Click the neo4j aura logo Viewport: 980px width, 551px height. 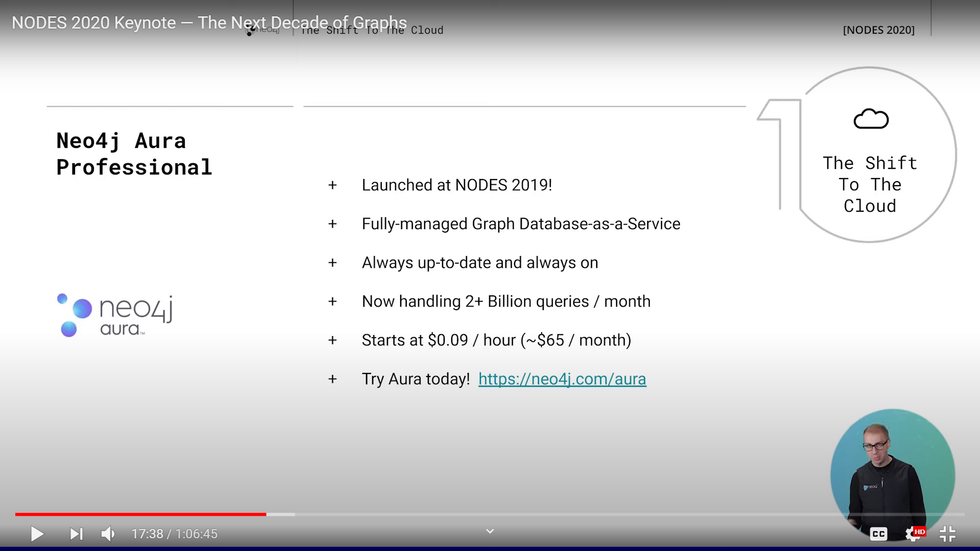click(115, 315)
